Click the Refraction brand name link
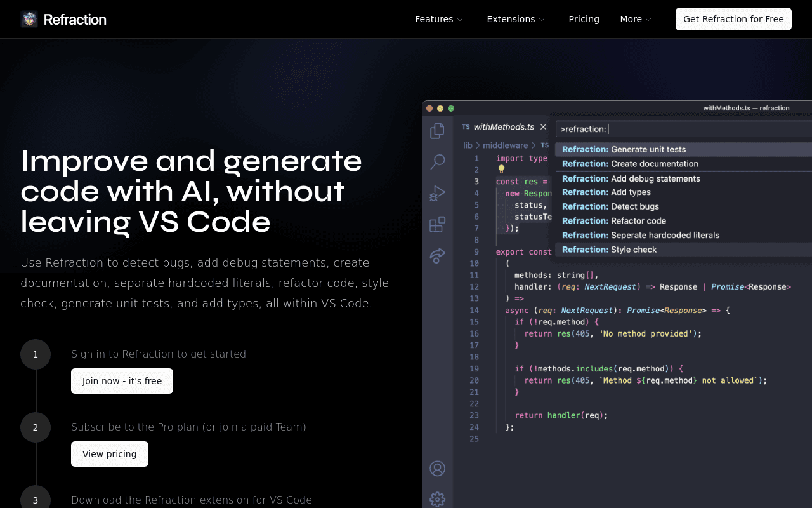This screenshot has width=812, height=508. click(x=75, y=20)
